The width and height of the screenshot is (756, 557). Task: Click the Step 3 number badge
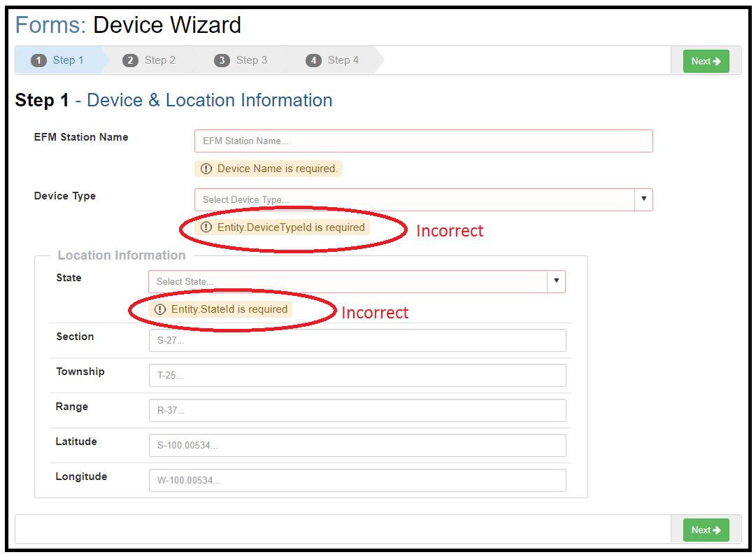tap(222, 60)
